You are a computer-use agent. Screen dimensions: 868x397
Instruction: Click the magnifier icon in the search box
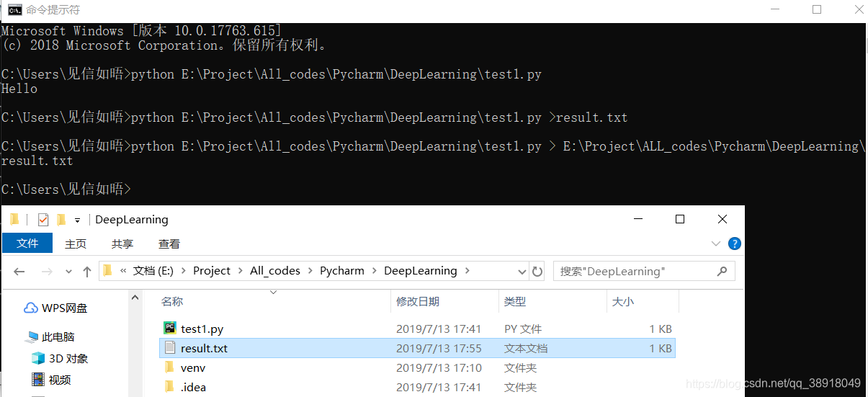722,272
